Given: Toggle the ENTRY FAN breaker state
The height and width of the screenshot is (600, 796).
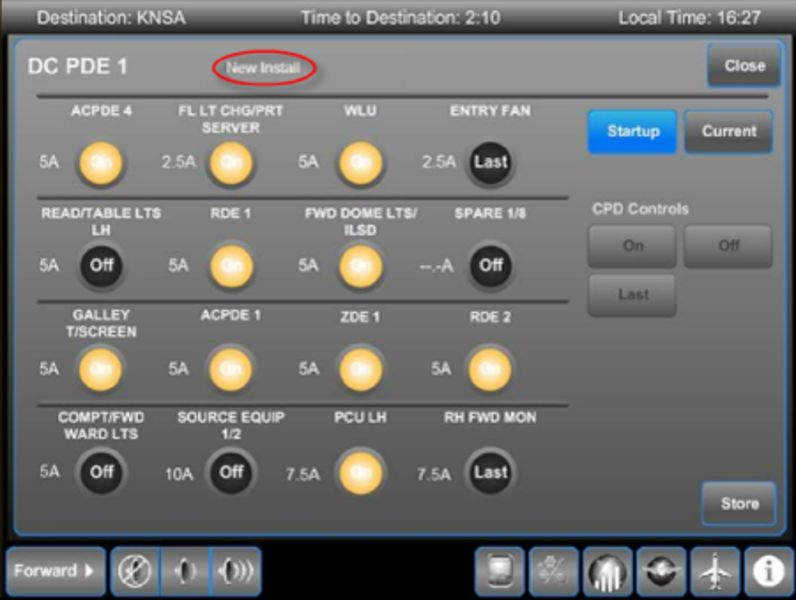Looking at the screenshot, I should tap(490, 162).
